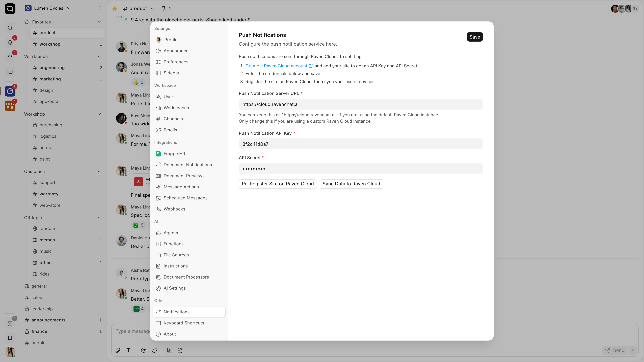This screenshot has width=644, height=362.
Task: Open direct messages people icon in rail
Action: (10, 57)
